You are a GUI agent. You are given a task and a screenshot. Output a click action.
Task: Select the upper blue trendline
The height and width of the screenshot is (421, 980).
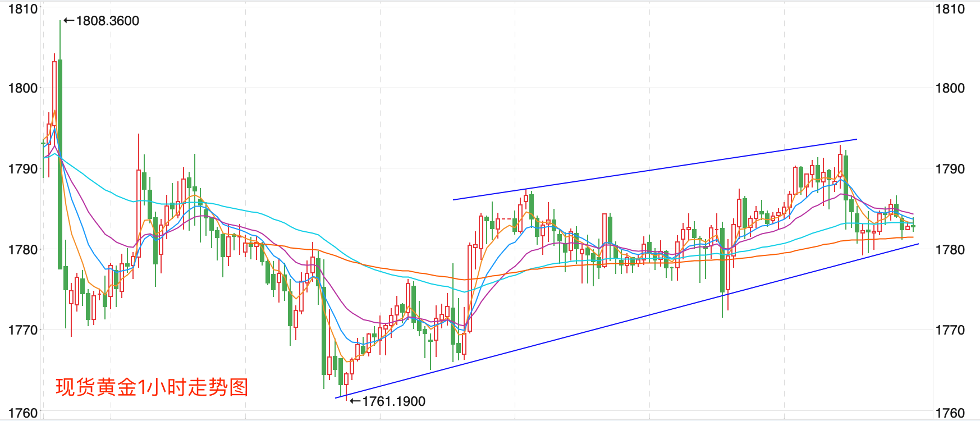(654, 170)
